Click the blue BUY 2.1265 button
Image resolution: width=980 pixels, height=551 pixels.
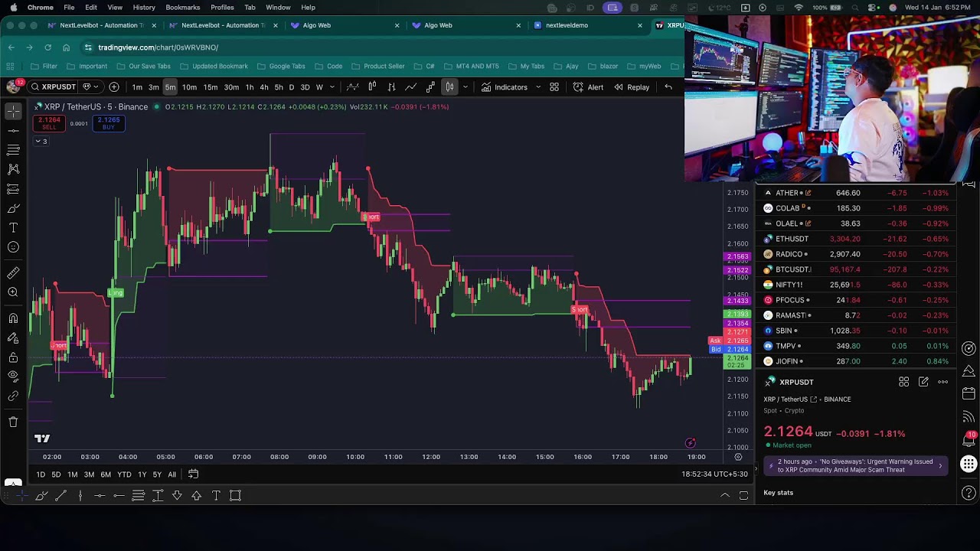click(x=108, y=123)
